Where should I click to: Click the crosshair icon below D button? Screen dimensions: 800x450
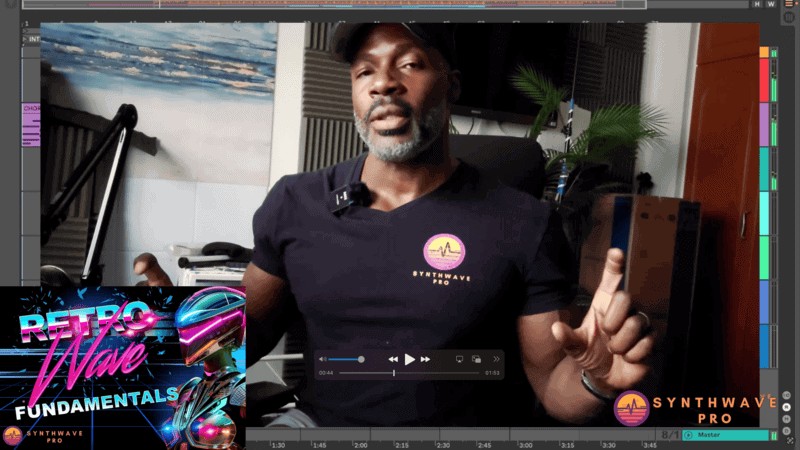coord(790,441)
